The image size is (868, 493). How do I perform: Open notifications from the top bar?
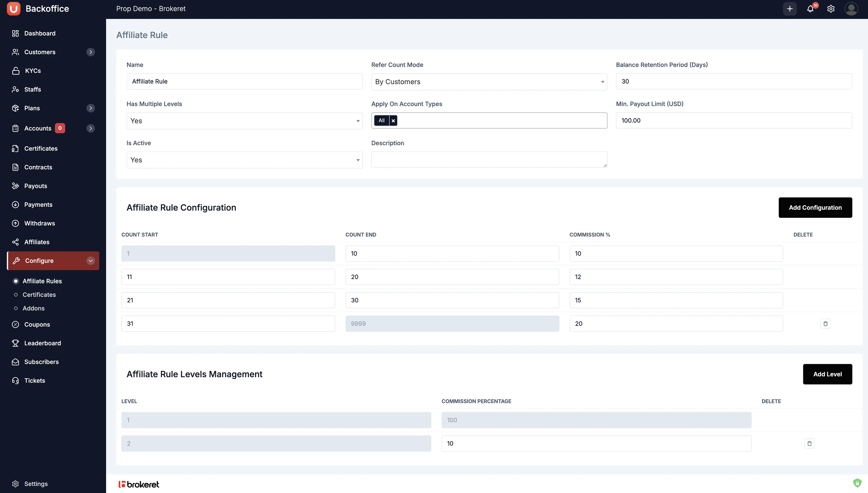tap(810, 9)
